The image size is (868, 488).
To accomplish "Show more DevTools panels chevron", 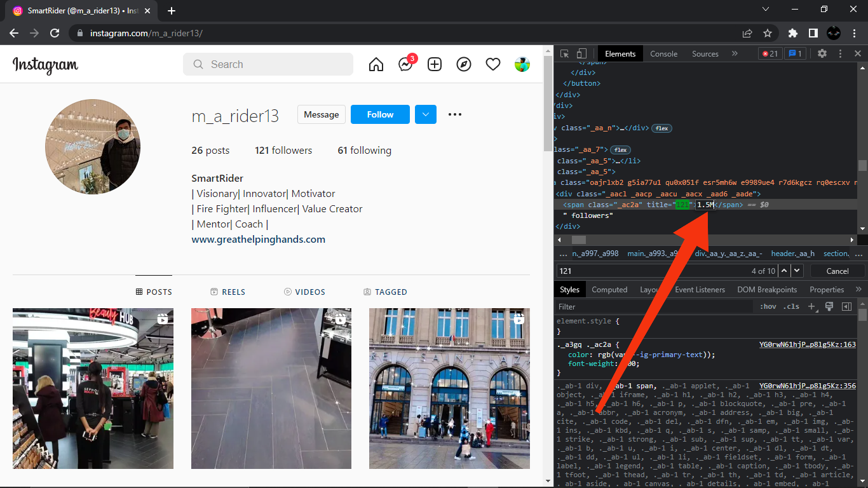I will tap(735, 54).
